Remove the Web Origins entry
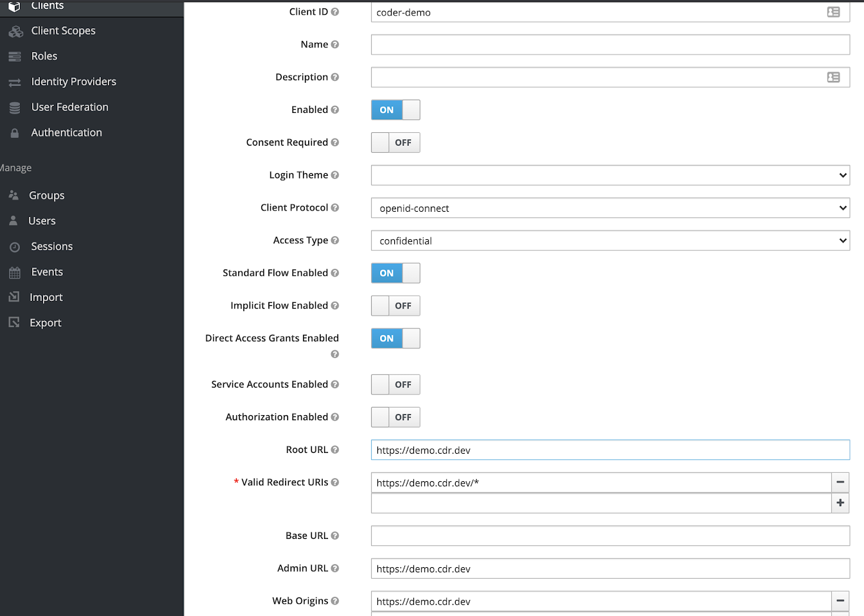864x616 pixels. [840, 601]
